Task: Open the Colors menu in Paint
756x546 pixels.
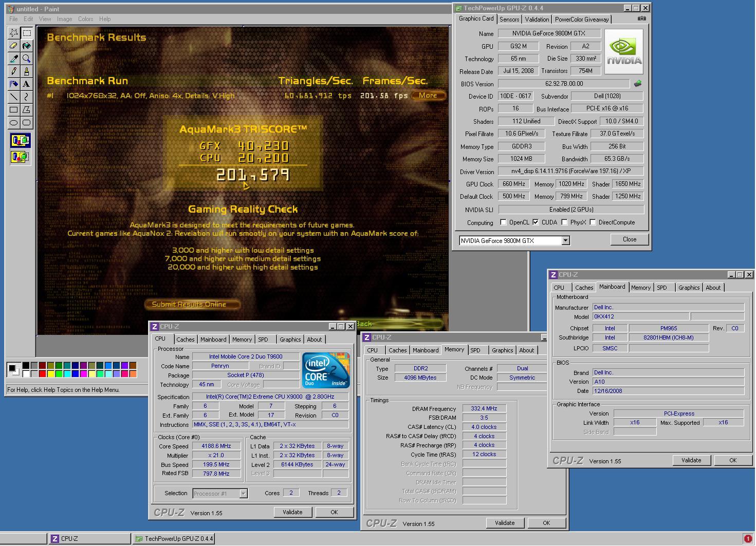Action: (x=85, y=19)
